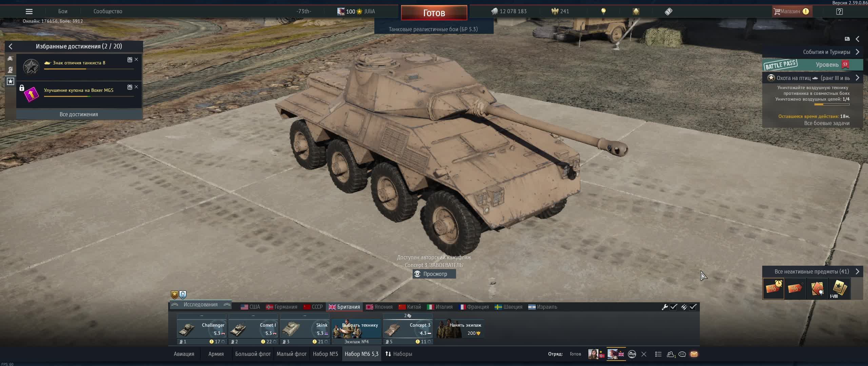This screenshot has height=366, width=868.
Task: Select the Challenger vehicle slot
Action: (202, 329)
